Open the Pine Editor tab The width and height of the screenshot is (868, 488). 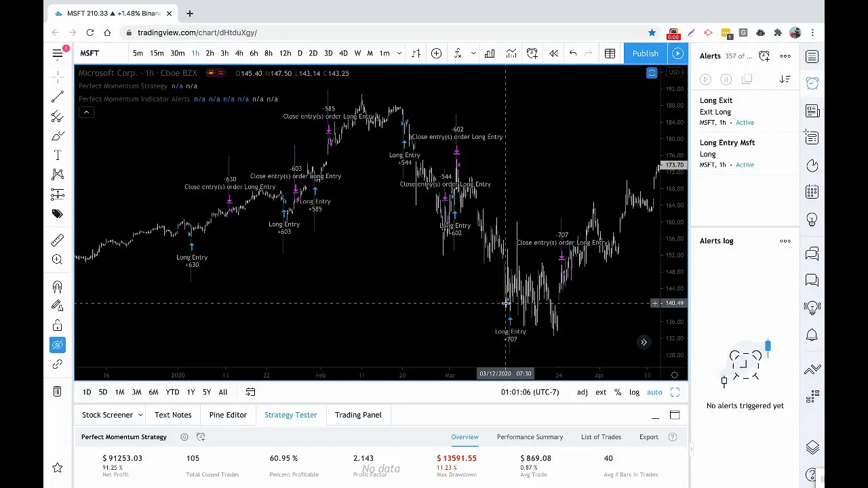228,415
